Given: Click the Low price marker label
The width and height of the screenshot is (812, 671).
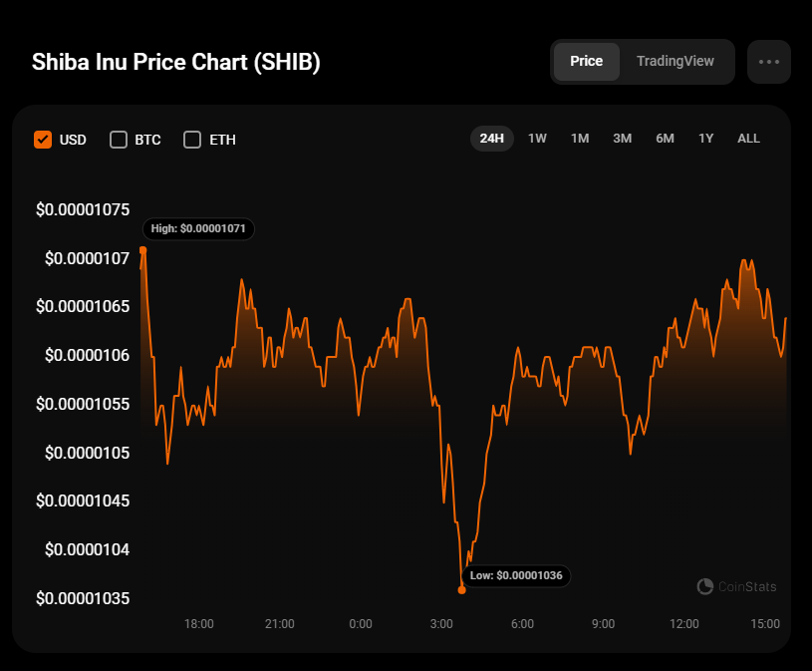Looking at the screenshot, I should tap(518, 575).
